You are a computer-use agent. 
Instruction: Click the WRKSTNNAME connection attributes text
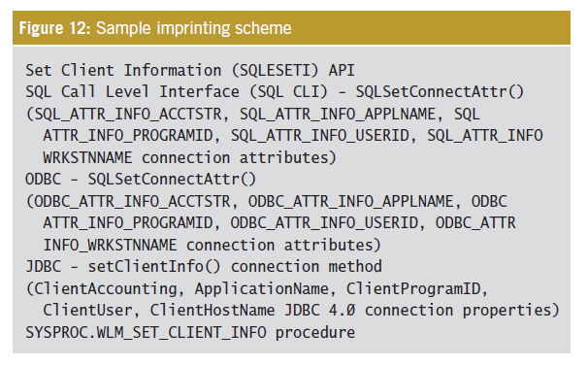click(189, 157)
